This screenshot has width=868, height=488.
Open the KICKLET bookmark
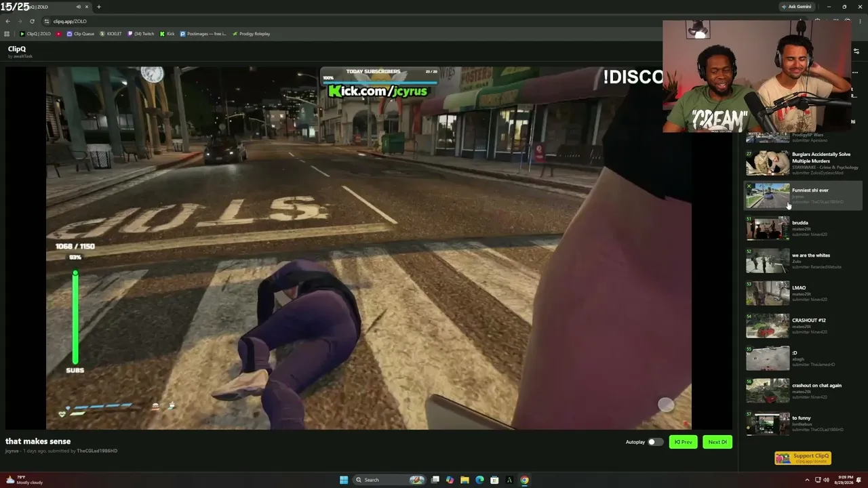[111, 34]
